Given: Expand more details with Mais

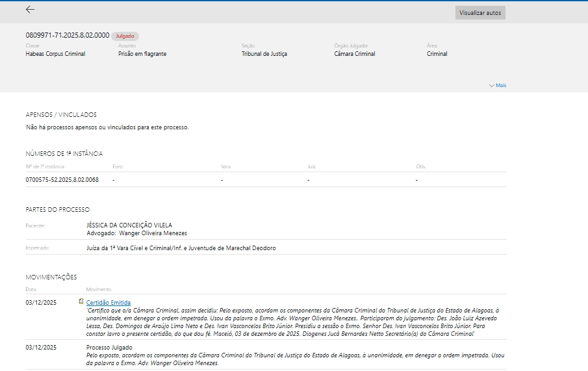Looking at the screenshot, I should click(x=500, y=85).
